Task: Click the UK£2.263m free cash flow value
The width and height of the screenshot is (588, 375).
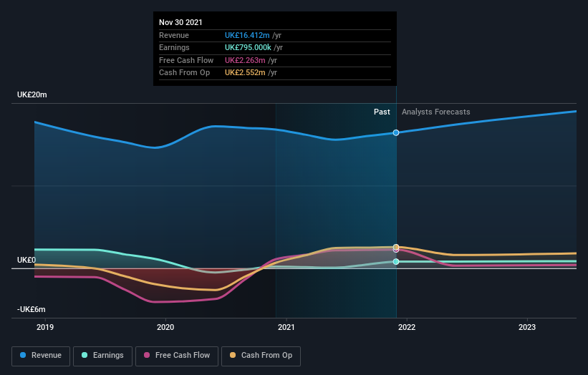Action: tap(245, 60)
